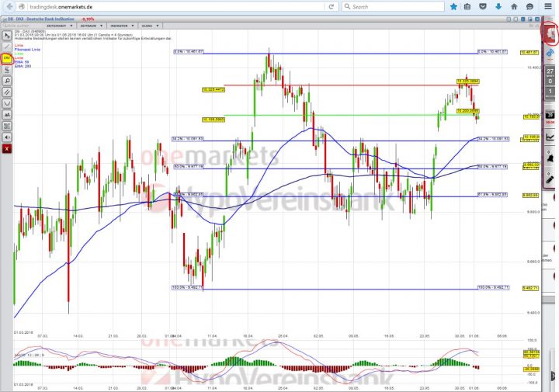The image size is (559, 392).
Task: Open the sidebar counter showing 1
Action: (550, 92)
